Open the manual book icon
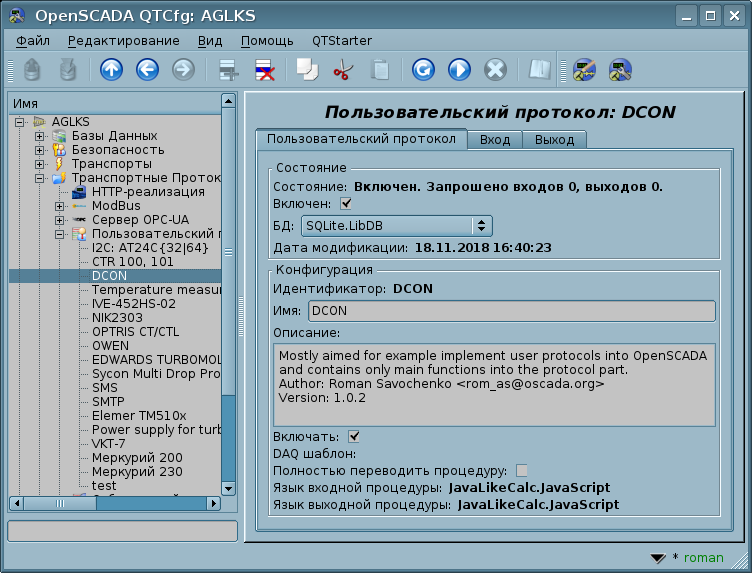This screenshot has height=573, width=752. pos(540,70)
